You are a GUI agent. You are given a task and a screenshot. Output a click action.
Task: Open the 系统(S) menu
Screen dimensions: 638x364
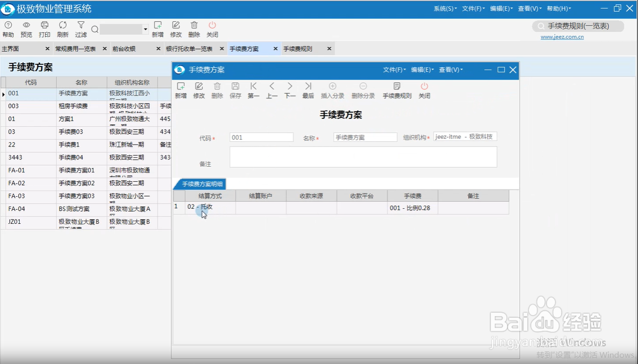(x=445, y=9)
